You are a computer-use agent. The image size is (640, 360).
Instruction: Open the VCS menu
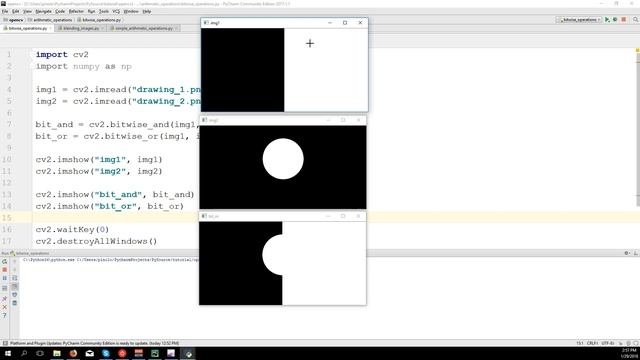116,11
